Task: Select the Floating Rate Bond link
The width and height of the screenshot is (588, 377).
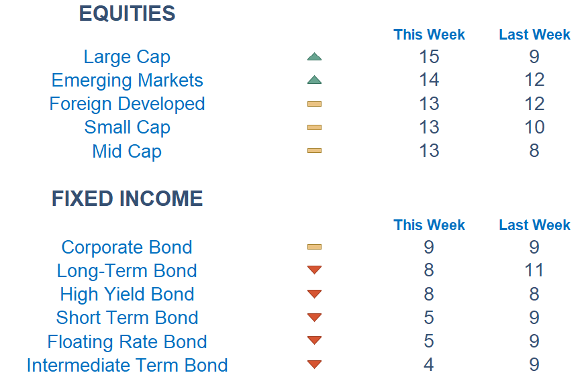Action: click(x=127, y=342)
